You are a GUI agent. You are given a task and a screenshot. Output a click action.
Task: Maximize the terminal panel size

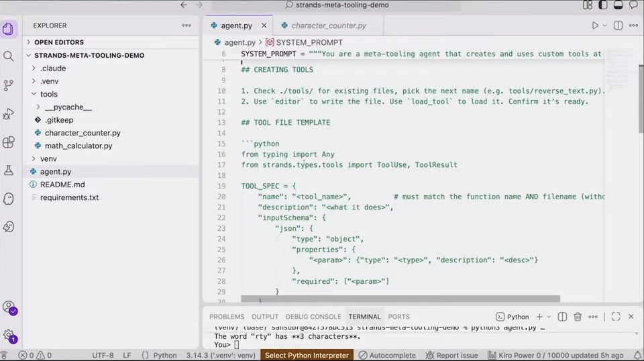(616, 317)
